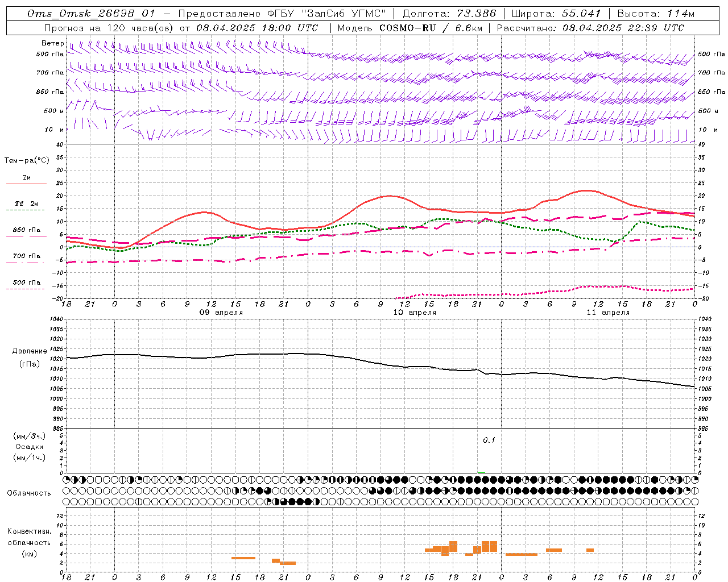Click the Конвективн. облачность label

[29, 537]
